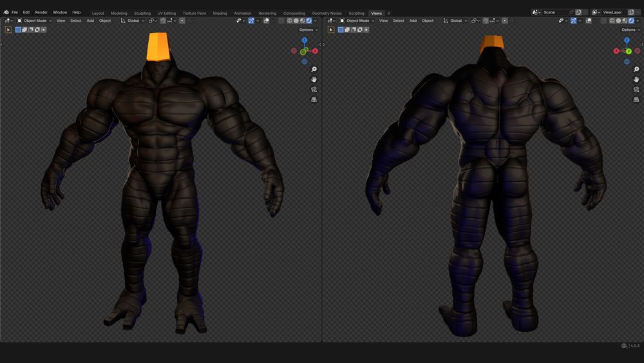Switch to the Sculpting workspace tab

142,13
